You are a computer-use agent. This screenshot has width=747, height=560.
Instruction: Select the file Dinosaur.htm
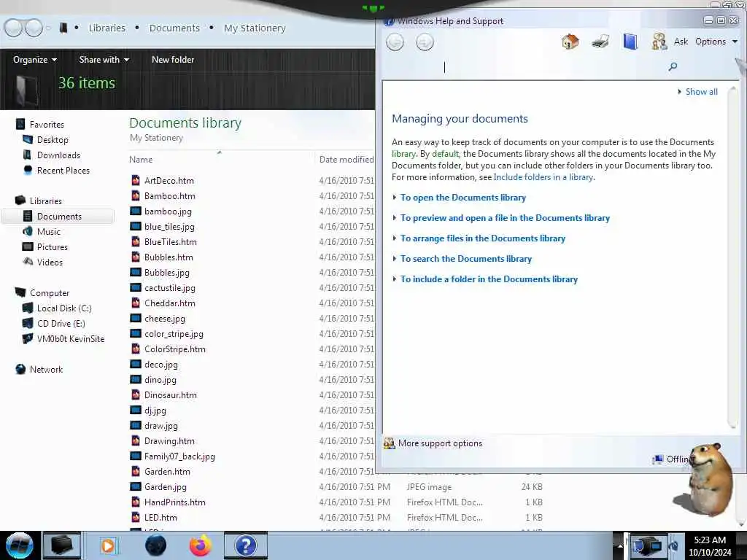(171, 394)
